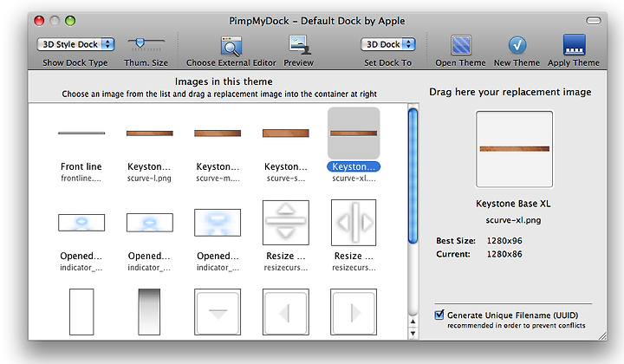Click the 'Front line' label text
The height and width of the screenshot is (364, 624).
coord(81,166)
